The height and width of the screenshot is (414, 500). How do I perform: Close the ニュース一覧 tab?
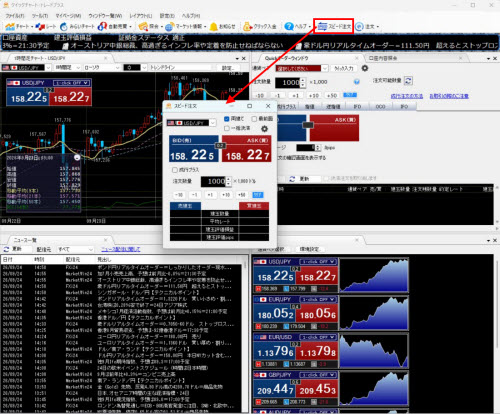(x=106, y=240)
